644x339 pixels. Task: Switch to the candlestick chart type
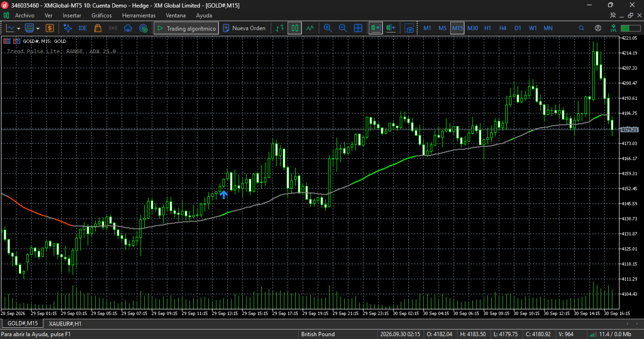(x=295, y=28)
